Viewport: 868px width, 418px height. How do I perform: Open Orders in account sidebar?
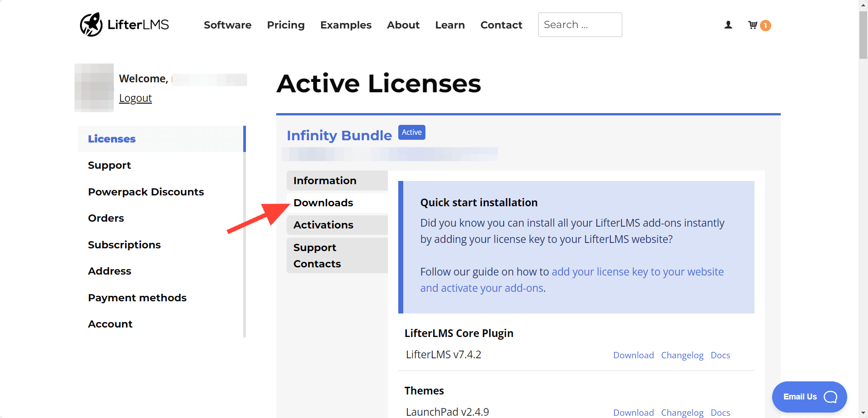tap(106, 218)
